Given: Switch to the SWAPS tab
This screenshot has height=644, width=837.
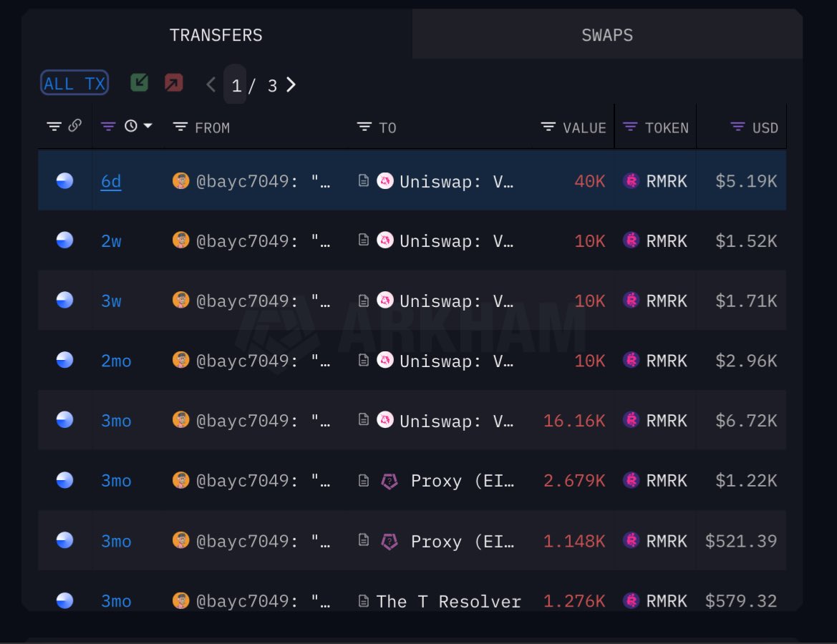Looking at the screenshot, I should 607,35.
